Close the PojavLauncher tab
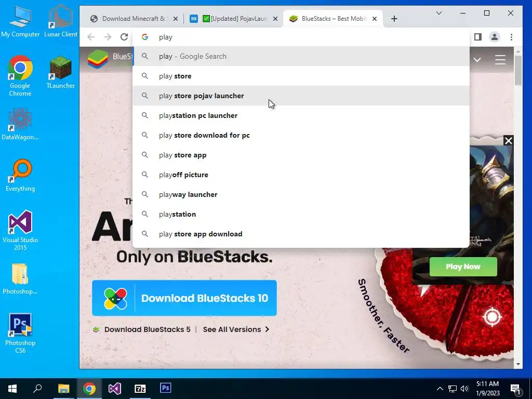532x399 pixels. pyautogui.click(x=275, y=19)
